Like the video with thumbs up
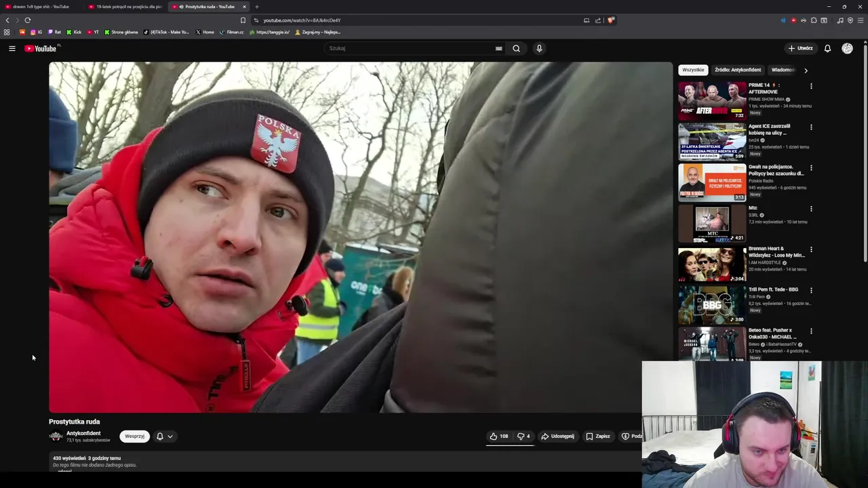Viewport: 868px width, 488px height. (498, 436)
